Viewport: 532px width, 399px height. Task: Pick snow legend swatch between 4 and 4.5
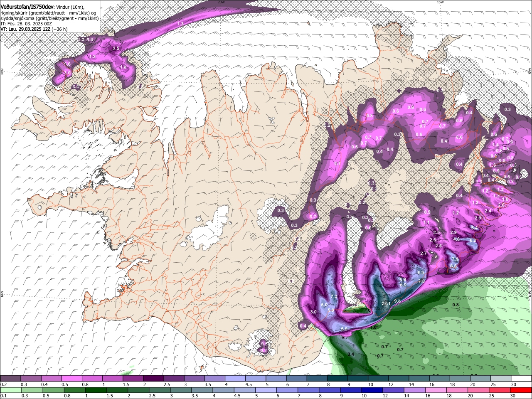tap(235, 379)
